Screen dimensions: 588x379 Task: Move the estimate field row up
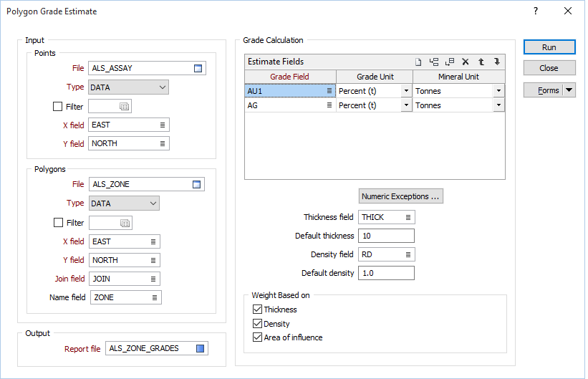481,62
